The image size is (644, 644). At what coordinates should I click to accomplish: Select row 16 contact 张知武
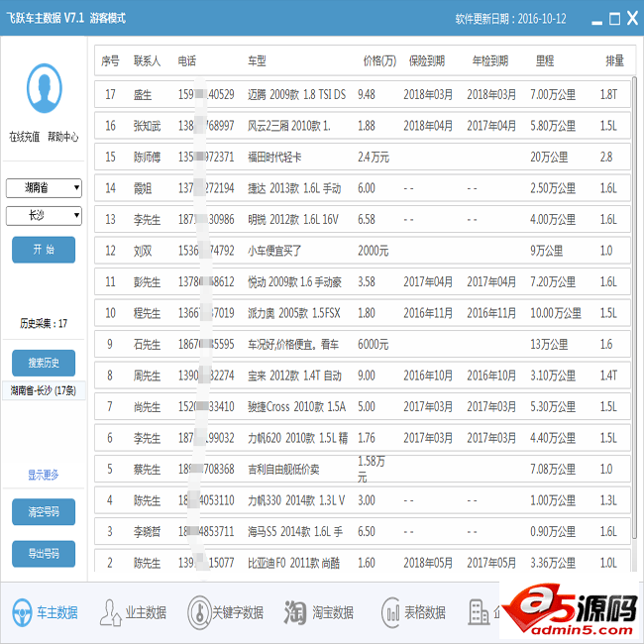(x=147, y=126)
